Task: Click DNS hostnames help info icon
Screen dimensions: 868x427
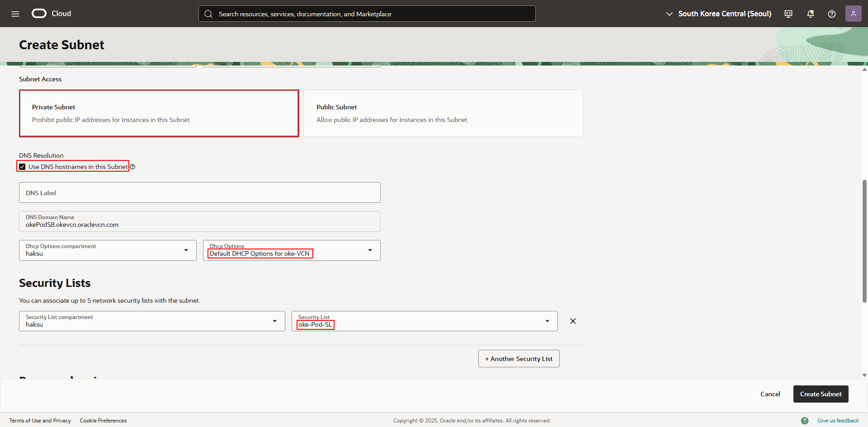Action: tap(132, 167)
